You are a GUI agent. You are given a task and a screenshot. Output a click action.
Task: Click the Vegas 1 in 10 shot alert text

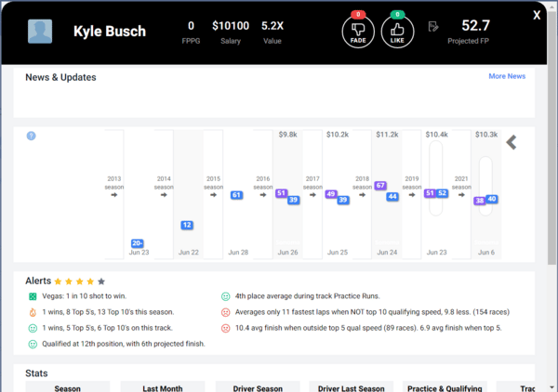[x=84, y=296]
